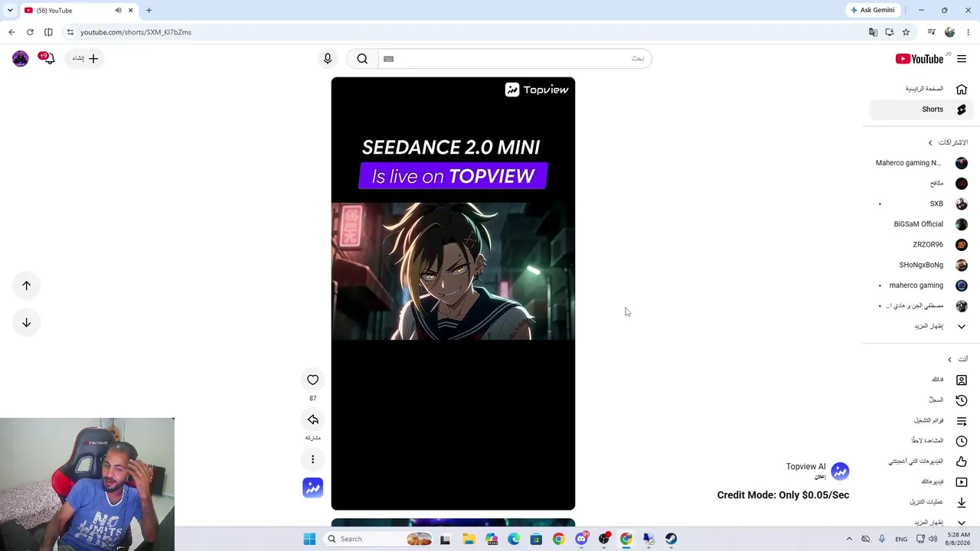Viewport: 980px width, 551px height.
Task: Click the YouTube search input field
Action: click(x=514, y=59)
